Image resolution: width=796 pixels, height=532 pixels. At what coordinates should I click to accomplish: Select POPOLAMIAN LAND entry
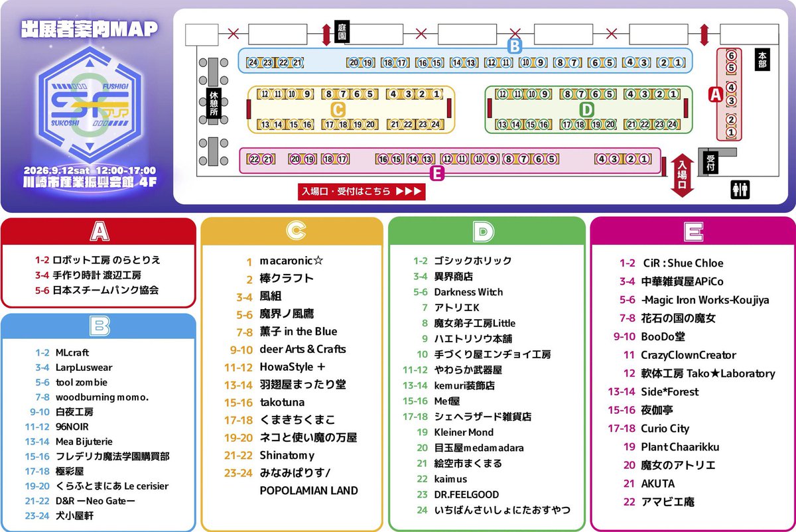click(308, 491)
